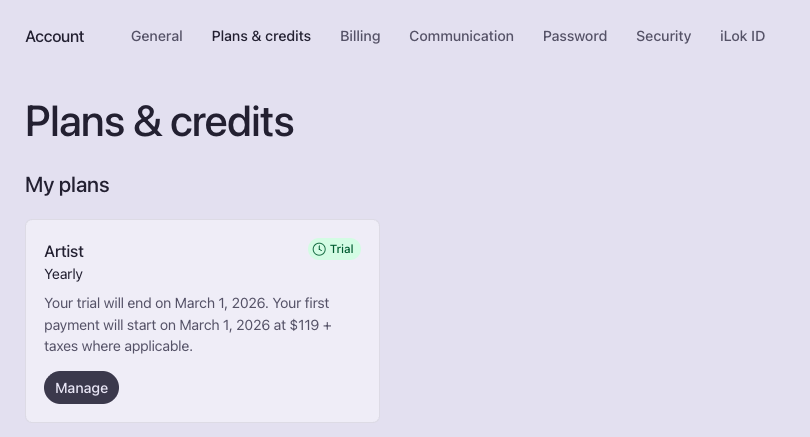Image resolution: width=810 pixels, height=437 pixels.
Task: Open the Security tab
Action: [663, 36]
